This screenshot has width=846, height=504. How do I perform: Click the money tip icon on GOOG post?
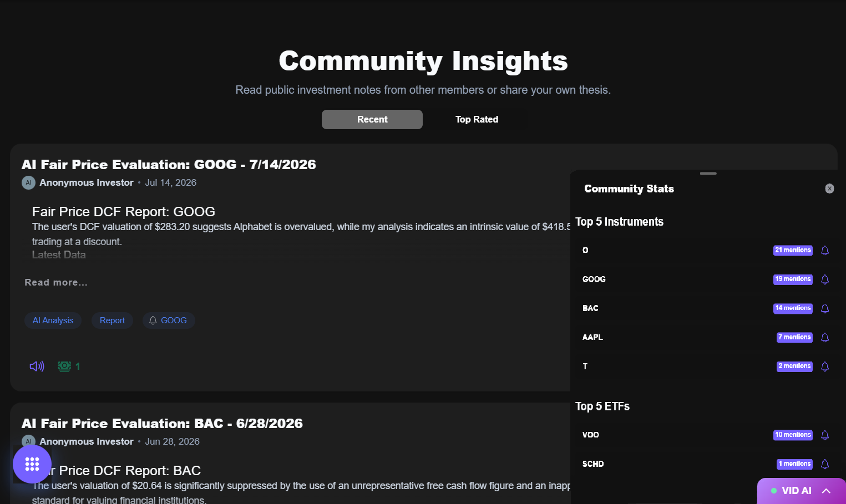64,366
